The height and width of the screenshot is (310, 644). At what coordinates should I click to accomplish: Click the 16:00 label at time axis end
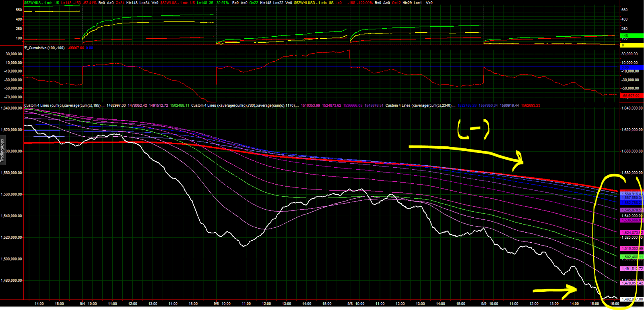click(x=614, y=304)
